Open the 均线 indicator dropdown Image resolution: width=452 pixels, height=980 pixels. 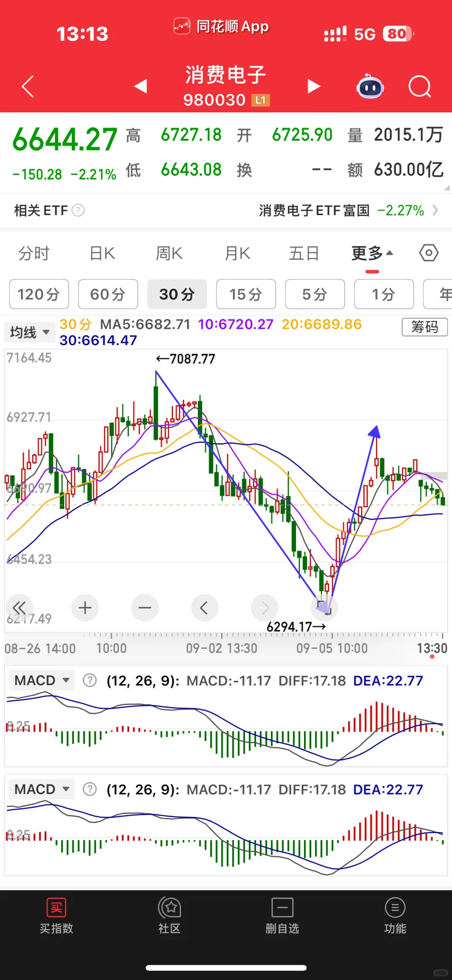click(x=29, y=332)
